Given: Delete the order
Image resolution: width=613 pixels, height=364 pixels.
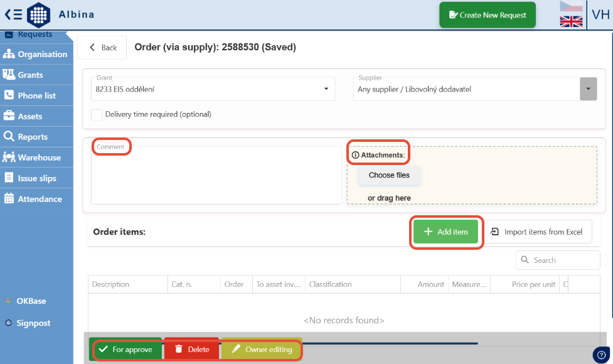Looking at the screenshot, I should pyautogui.click(x=192, y=349).
